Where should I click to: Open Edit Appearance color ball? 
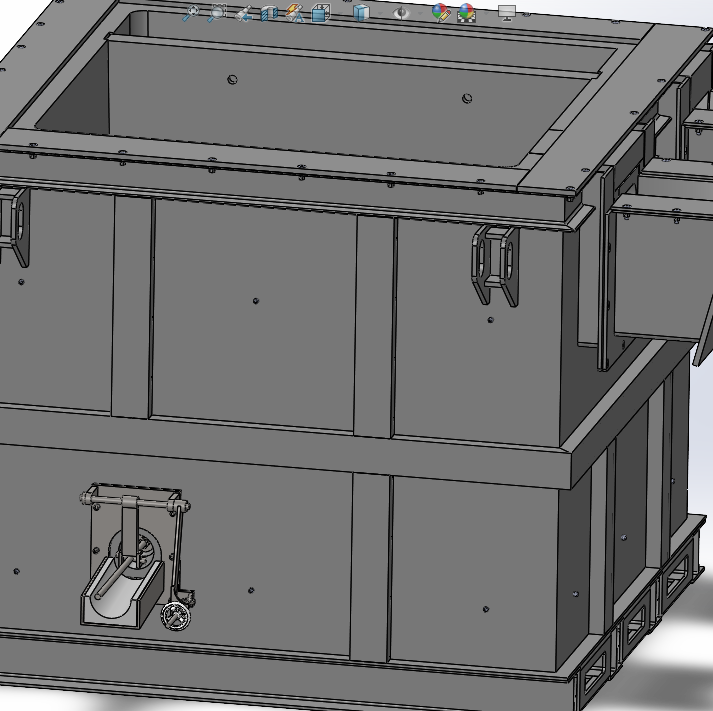click(x=440, y=13)
